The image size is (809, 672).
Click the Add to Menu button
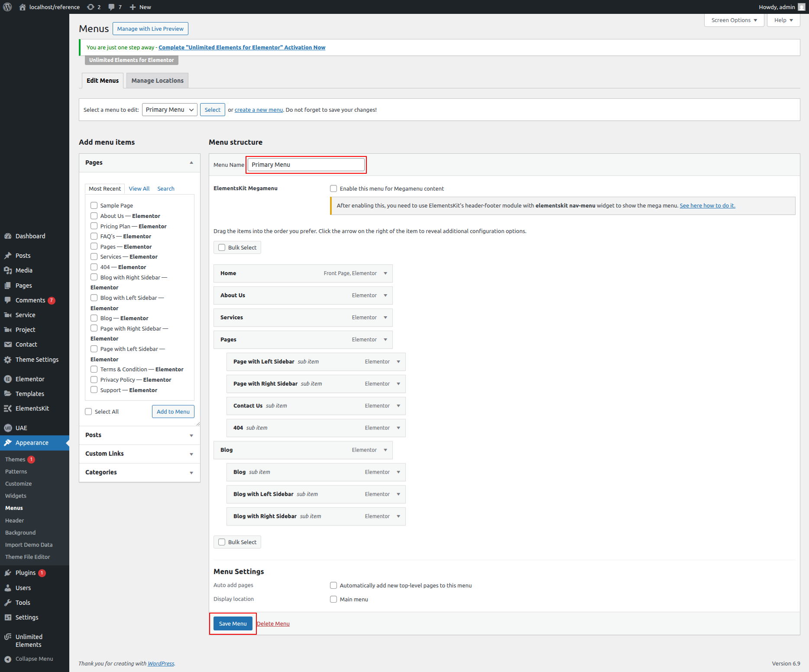point(173,412)
